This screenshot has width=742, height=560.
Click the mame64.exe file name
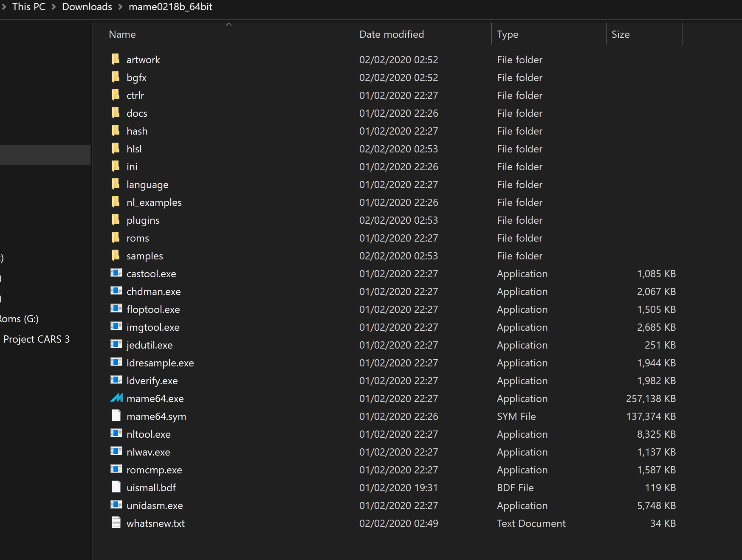pyautogui.click(x=155, y=399)
